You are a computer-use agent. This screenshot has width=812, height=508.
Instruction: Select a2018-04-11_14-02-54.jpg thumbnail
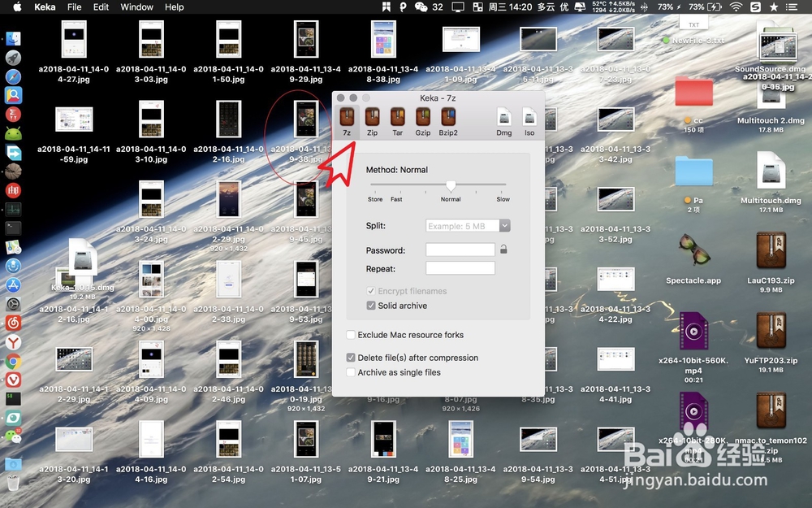[228, 439]
